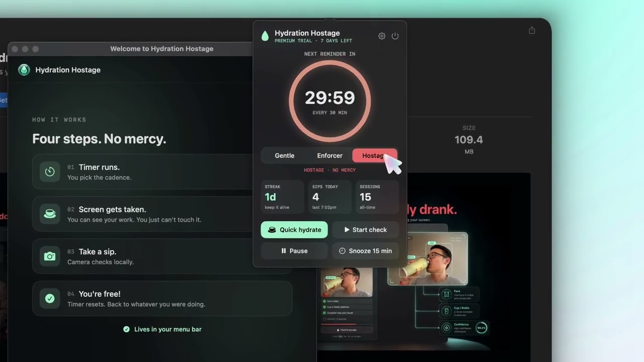
Task: Click the 29:59 countdown text
Action: tap(330, 98)
